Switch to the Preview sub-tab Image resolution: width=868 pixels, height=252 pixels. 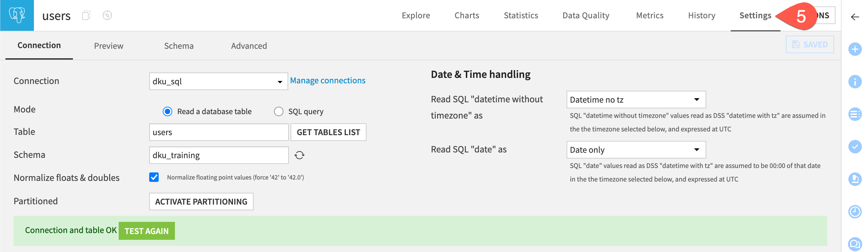pos(108,46)
